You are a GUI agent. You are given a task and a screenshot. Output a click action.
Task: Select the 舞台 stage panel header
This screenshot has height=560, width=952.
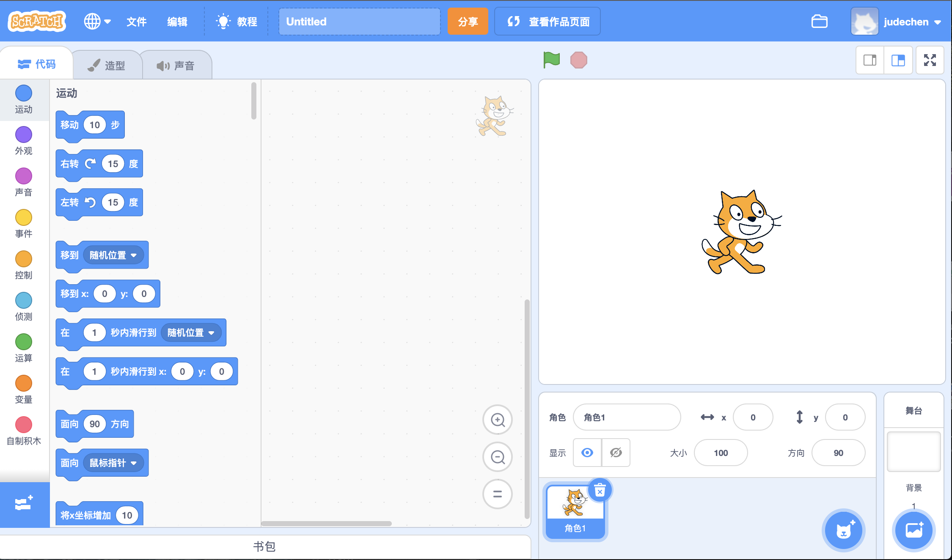point(914,411)
